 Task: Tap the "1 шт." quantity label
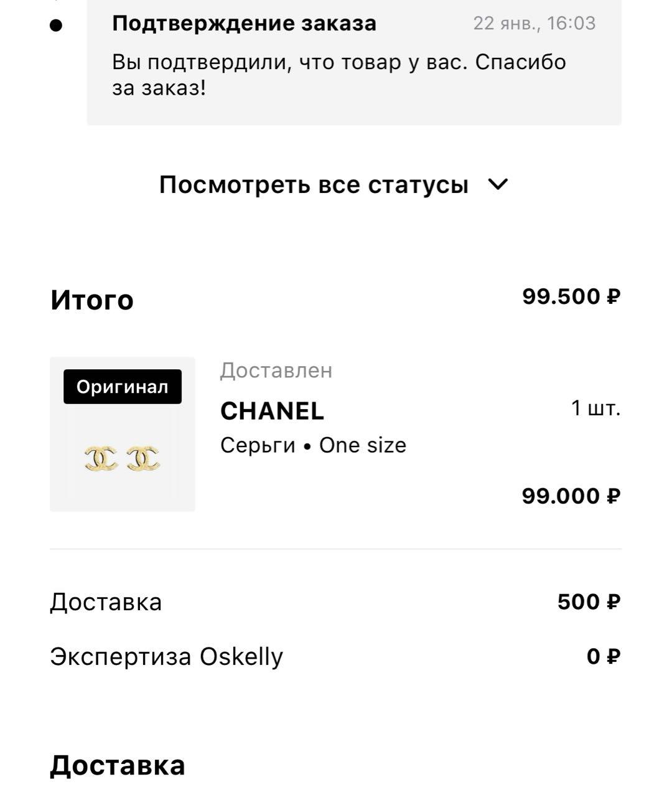pyautogui.click(x=595, y=408)
